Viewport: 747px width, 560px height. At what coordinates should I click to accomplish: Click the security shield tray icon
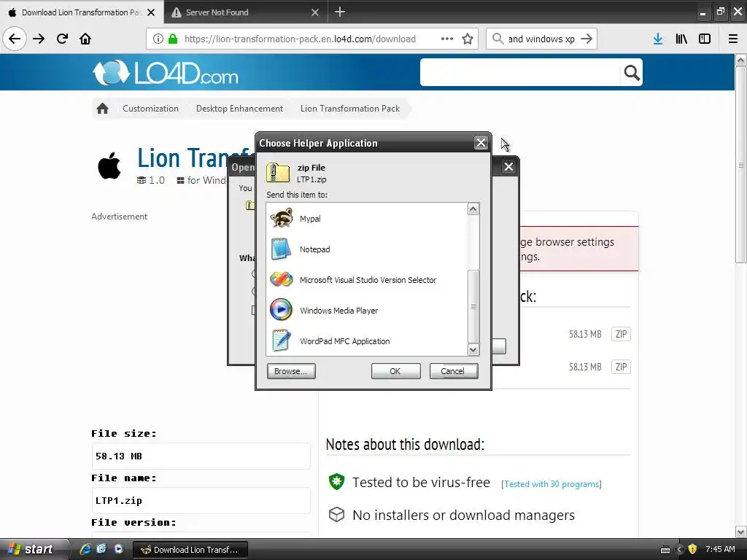tap(693, 549)
